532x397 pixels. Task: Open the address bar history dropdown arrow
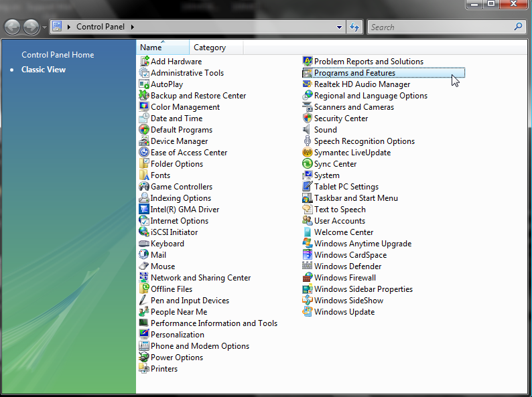pos(340,27)
